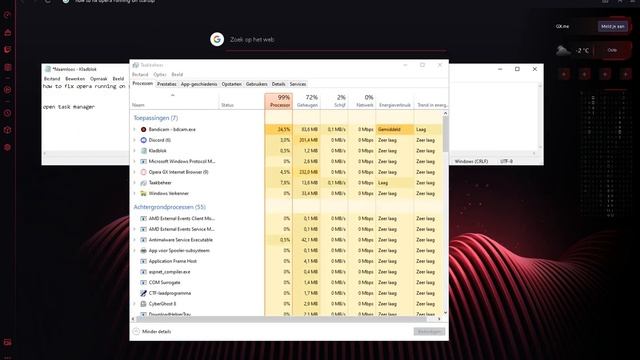Click the scroll down arrow in Task Manager
The height and width of the screenshot is (360, 640).
click(x=445, y=313)
